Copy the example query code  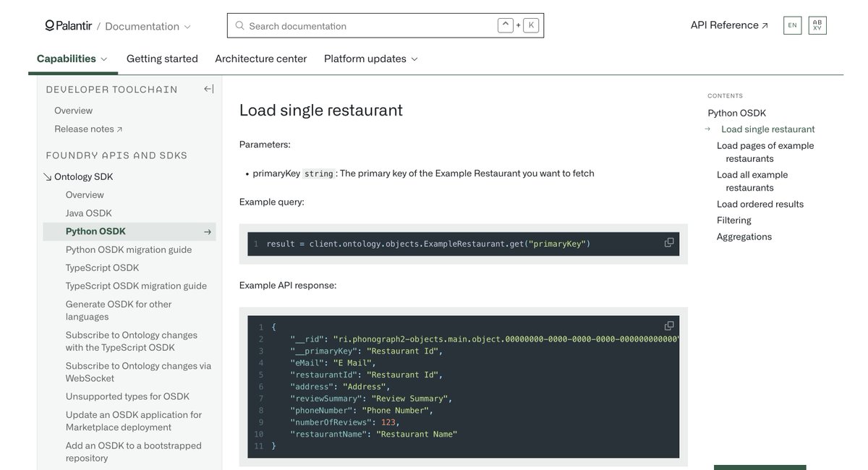click(x=669, y=243)
